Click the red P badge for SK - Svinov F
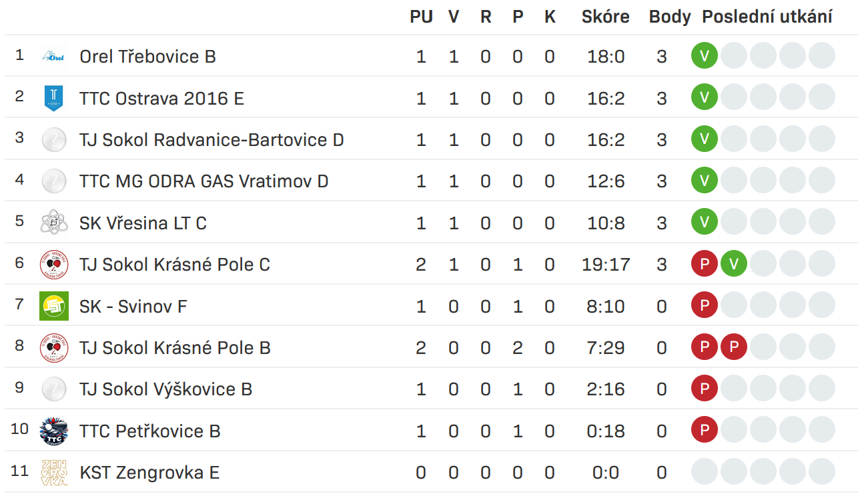Image resolution: width=858 pixels, height=504 pixels. coord(705,306)
